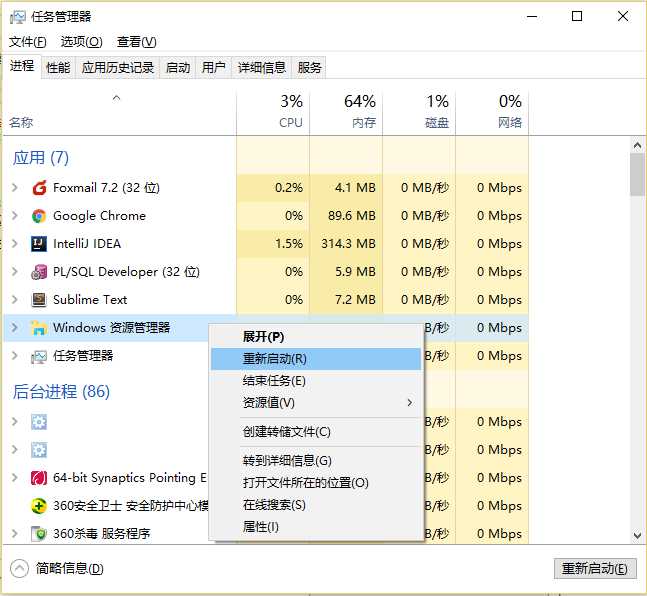
Task: Click the PL/SQL Developer icon
Action: pyautogui.click(x=39, y=272)
